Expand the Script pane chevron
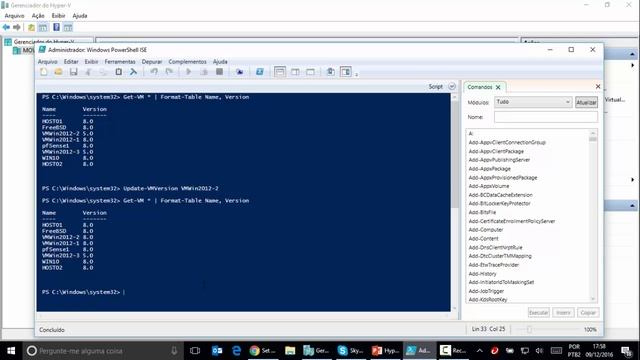 pos(452,87)
